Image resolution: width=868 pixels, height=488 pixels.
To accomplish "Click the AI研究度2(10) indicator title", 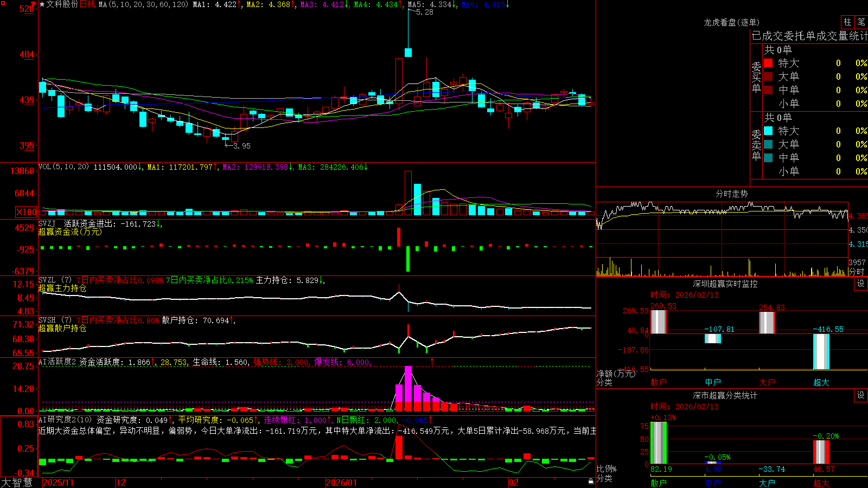I will click(x=65, y=420).
